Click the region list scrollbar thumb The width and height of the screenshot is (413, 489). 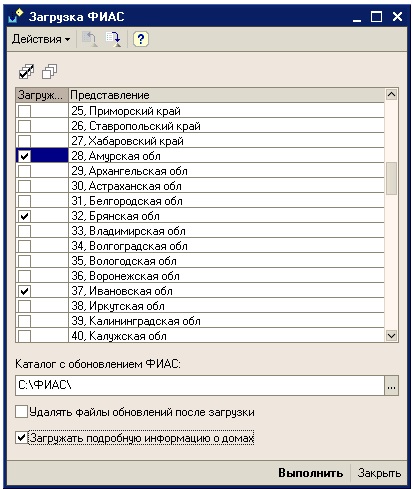(x=391, y=178)
